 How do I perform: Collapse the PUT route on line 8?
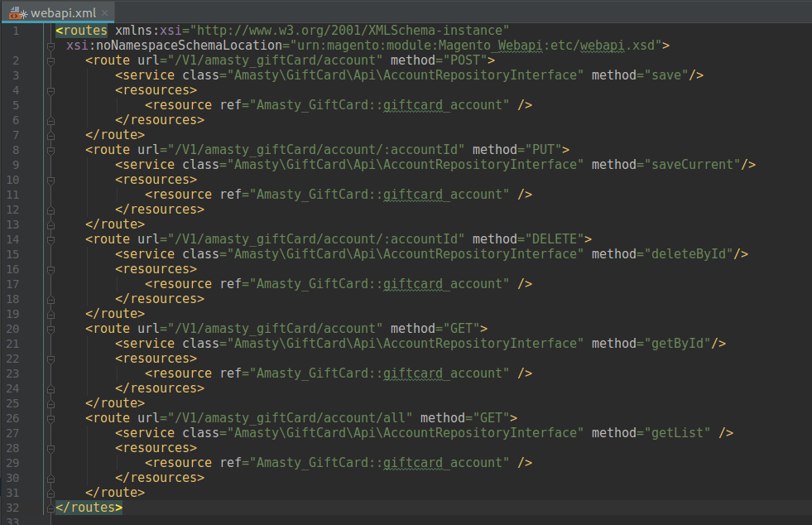click(x=50, y=150)
